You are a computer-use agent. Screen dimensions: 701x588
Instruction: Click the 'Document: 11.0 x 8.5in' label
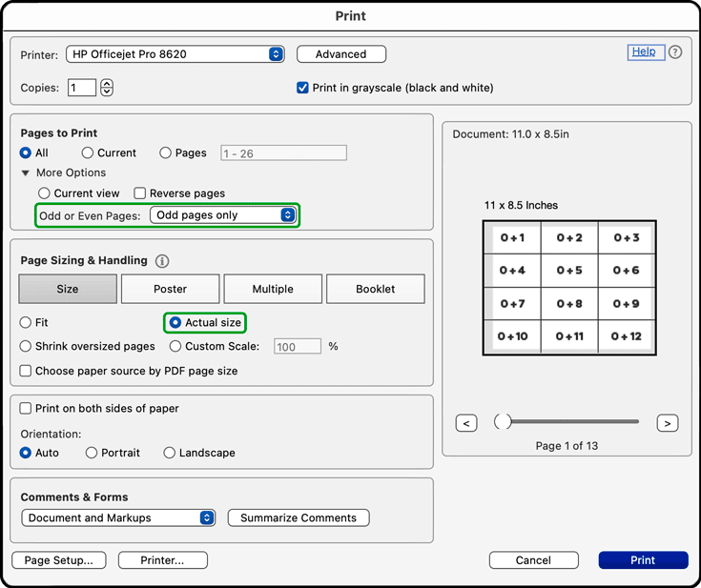pyautogui.click(x=510, y=134)
